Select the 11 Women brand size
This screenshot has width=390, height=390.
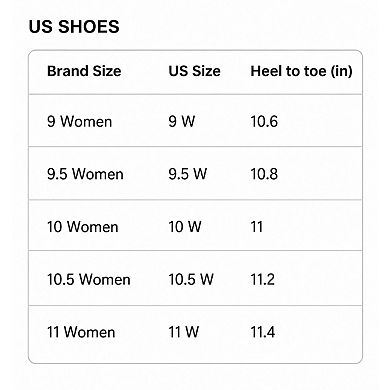click(81, 332)
